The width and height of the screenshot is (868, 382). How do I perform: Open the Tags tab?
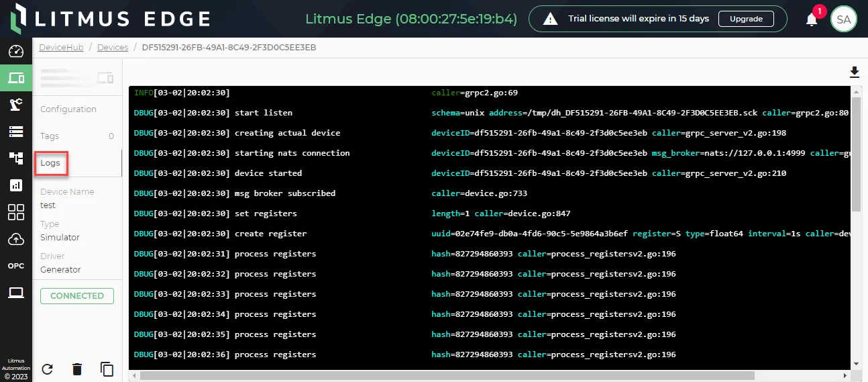[x=50, y=136]
